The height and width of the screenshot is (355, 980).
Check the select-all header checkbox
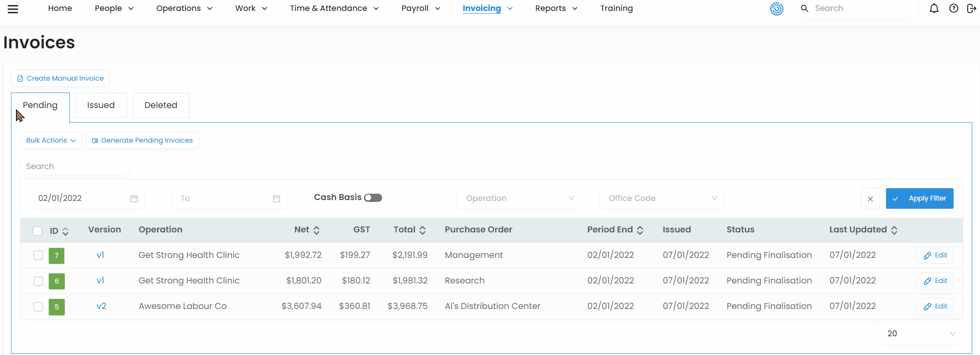(x=37, y=231)
